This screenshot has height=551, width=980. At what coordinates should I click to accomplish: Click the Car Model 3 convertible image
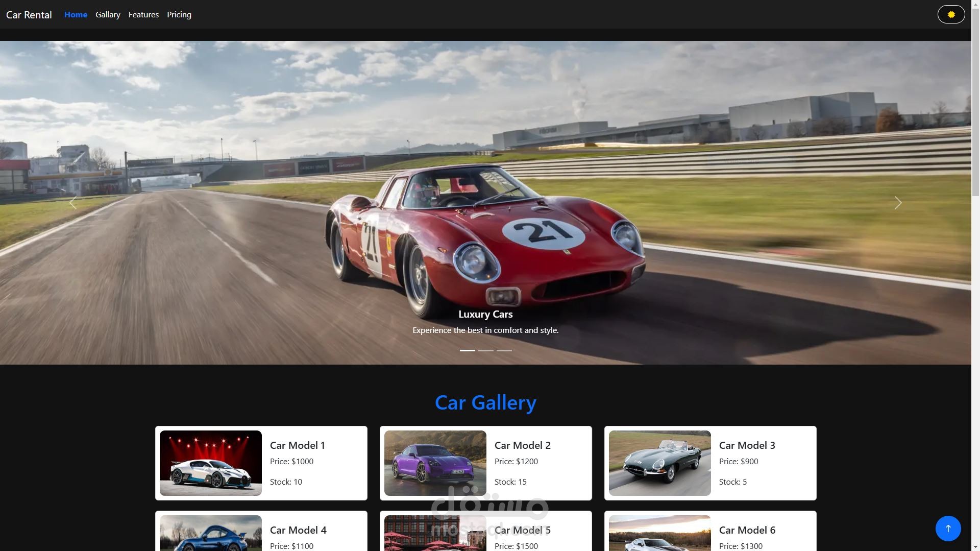point(660,463)
